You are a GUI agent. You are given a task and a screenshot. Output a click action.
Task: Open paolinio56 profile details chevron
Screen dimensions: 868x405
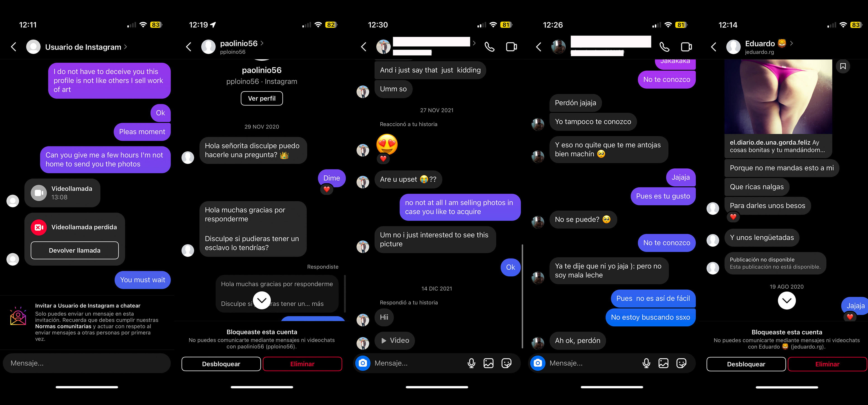(x=262, y=43)
